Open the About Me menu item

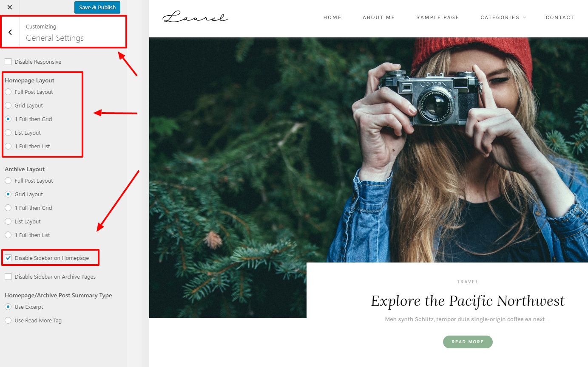click(379, 17)
